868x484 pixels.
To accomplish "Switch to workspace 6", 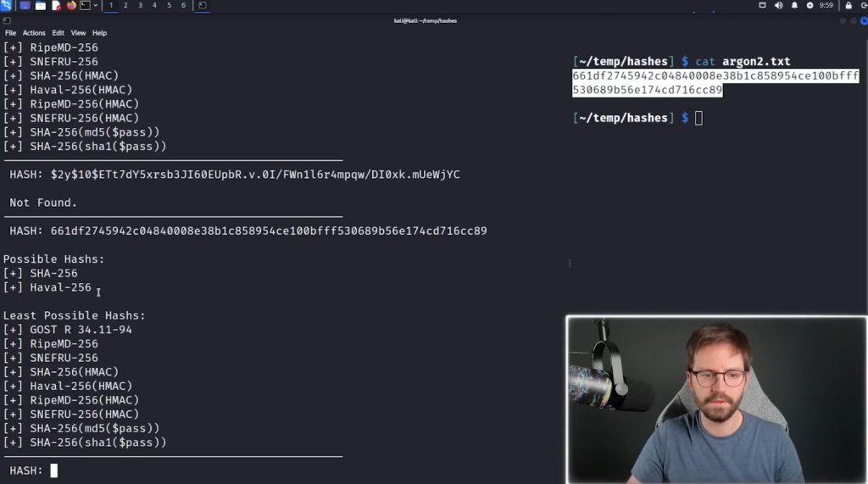I will click(183, 6).
